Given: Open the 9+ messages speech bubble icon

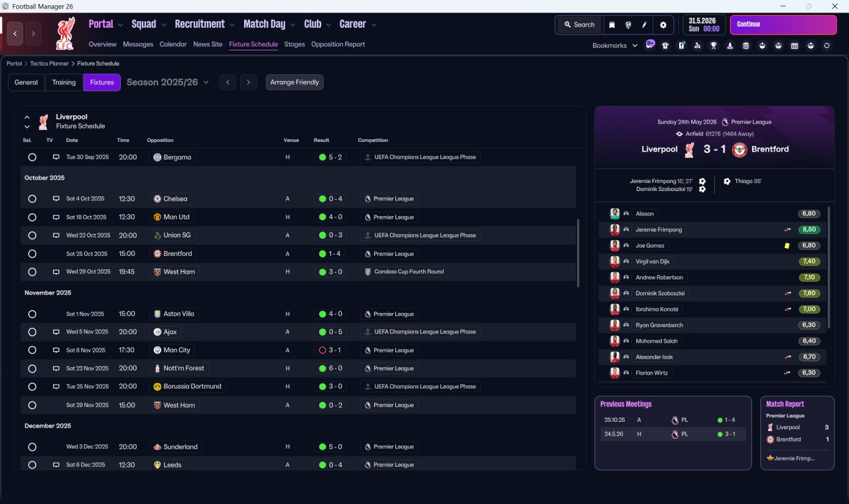Looking at the screenshot, I should pyautogui.click(x=650, y=44).
